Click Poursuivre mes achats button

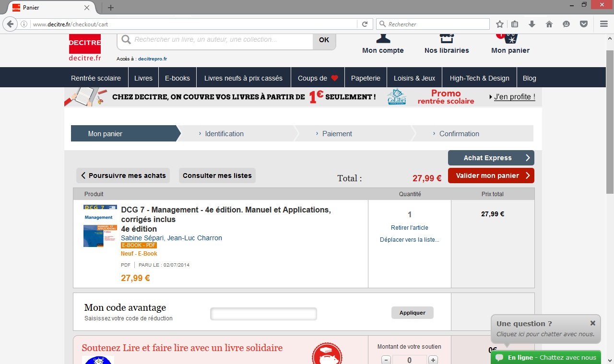pyautogui.click(x=123, y=176)
